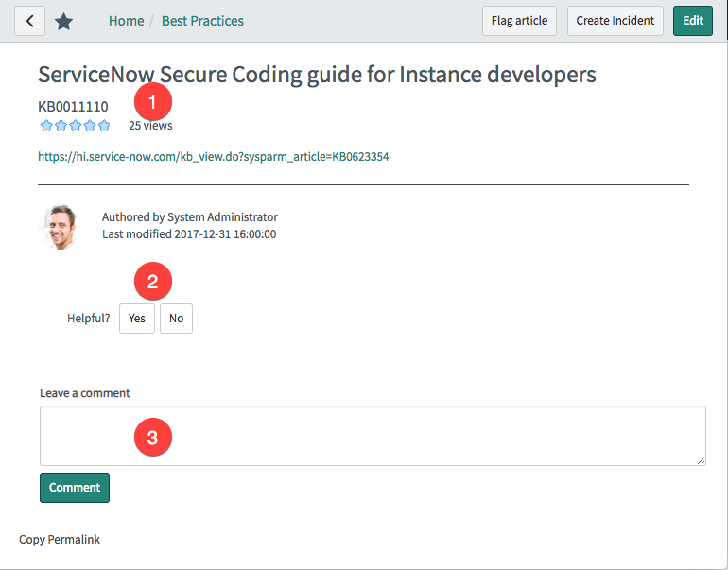Click the Flag article button
This screenshot has height=570, width=728.
click(x=519, y=21)
